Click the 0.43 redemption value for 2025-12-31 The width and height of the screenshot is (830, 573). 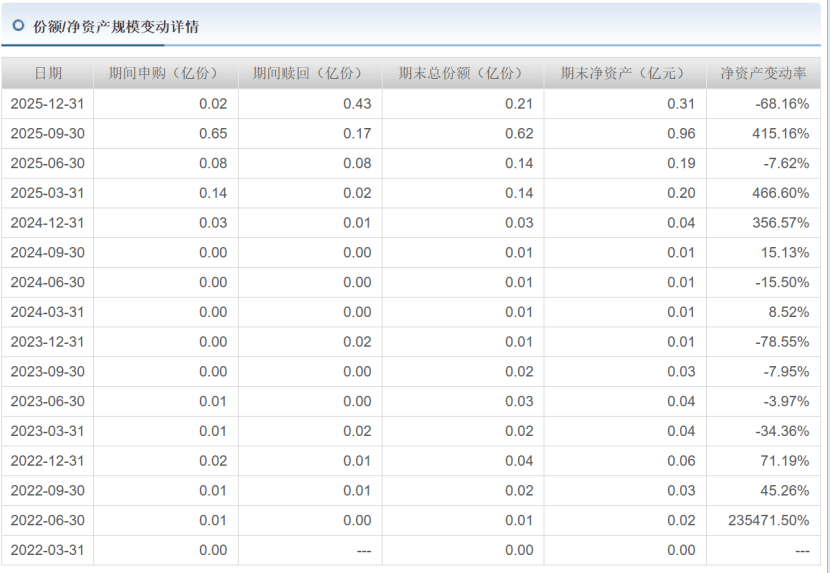click(x=357, y=104)
